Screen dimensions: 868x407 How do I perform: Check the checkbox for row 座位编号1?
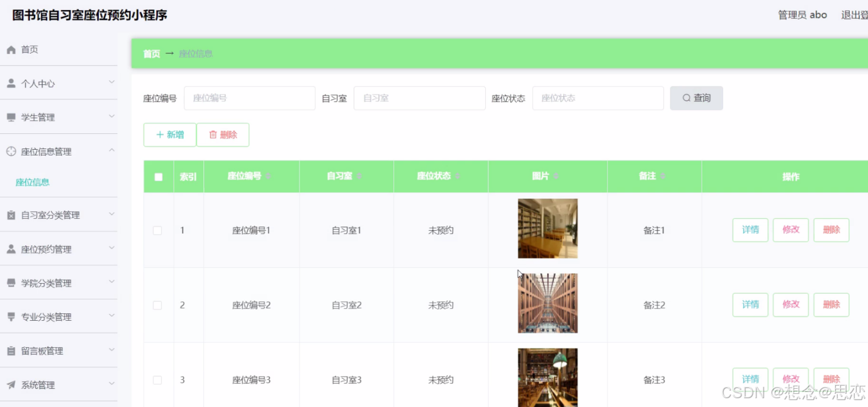click(x=157, y=231)
